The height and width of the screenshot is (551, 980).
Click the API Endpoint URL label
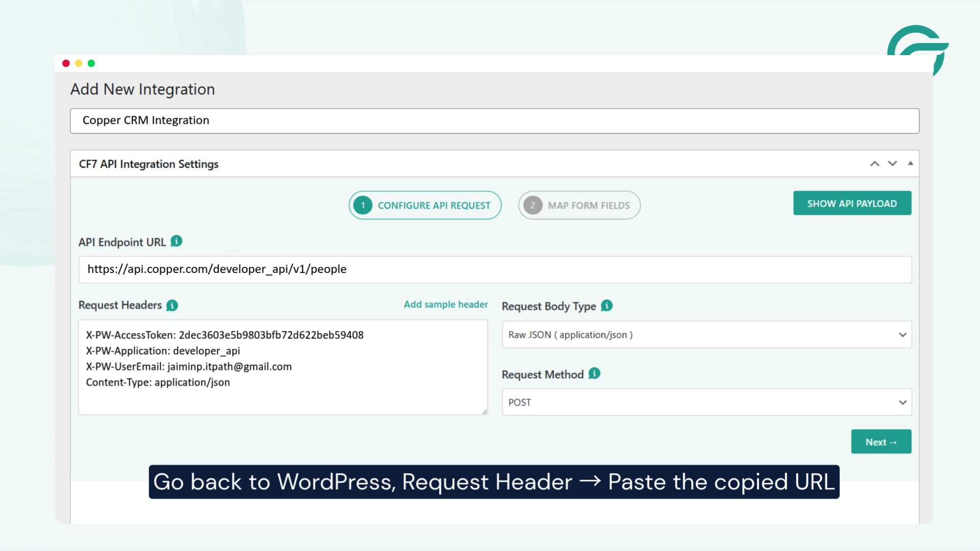click(122, 242)
